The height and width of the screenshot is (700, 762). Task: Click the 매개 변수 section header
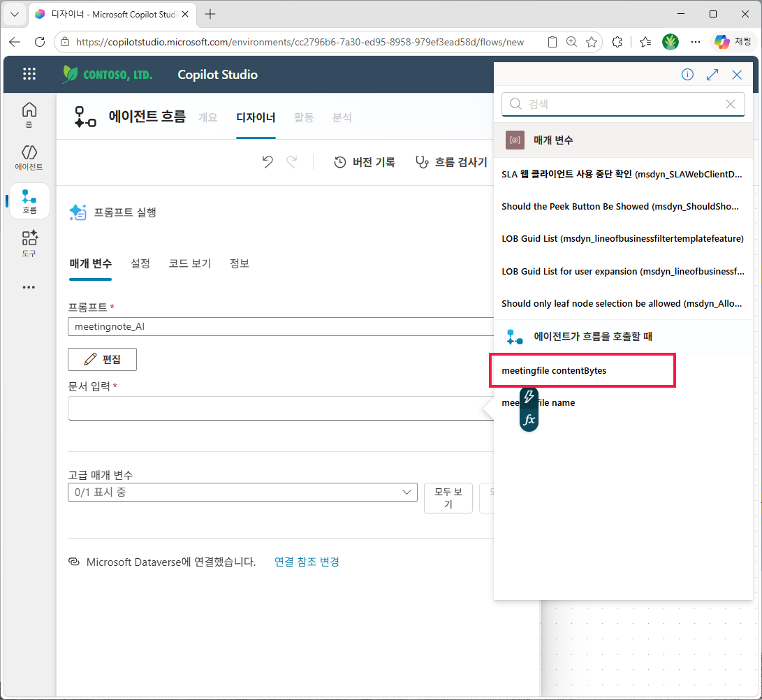coord(623,140)
